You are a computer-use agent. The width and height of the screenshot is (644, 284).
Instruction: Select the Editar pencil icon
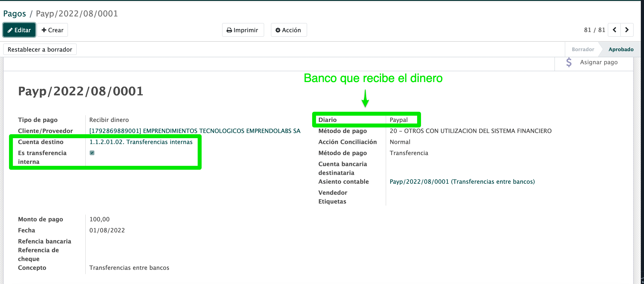pos(10,30)
